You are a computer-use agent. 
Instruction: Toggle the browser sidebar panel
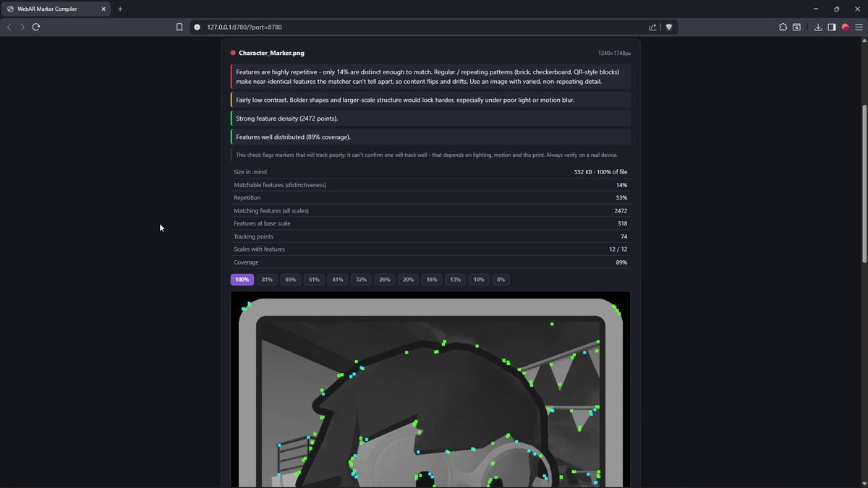[x=832, y=27]
